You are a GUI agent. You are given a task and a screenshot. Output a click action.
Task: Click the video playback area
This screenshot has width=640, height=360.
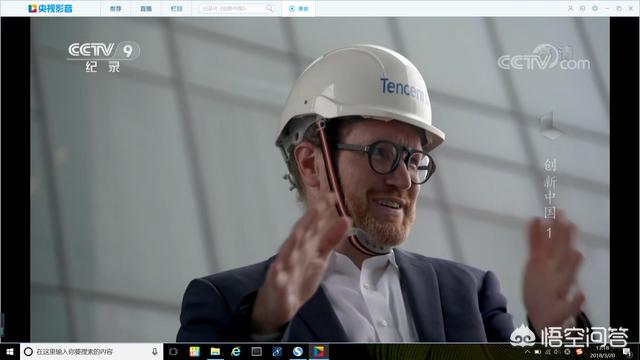[320, 179]
